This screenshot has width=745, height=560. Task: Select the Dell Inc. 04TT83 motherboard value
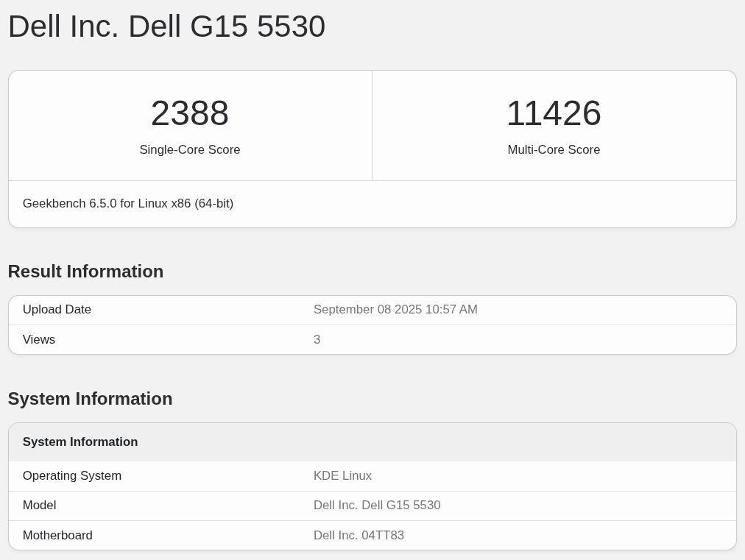click(x=359, y=536)
